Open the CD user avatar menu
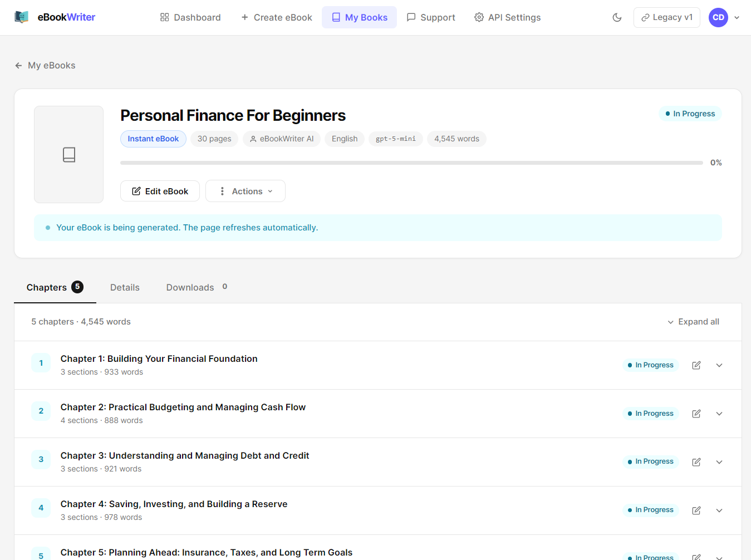Screen dimensions: 751x560 point(718,17)
